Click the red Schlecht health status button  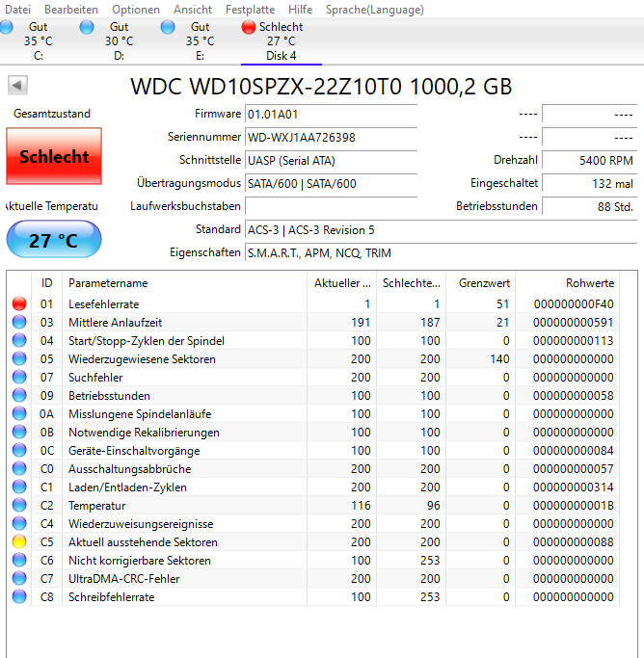54,156
